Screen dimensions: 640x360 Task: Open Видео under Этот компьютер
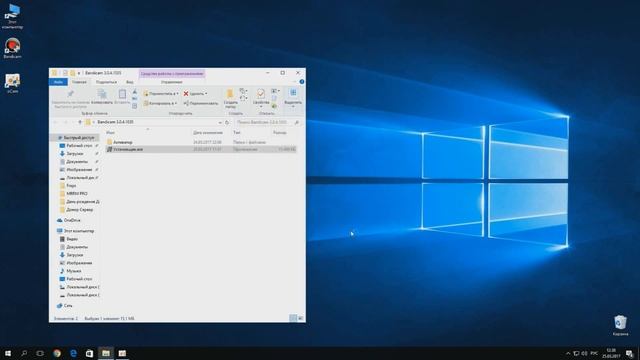[72, 239]
